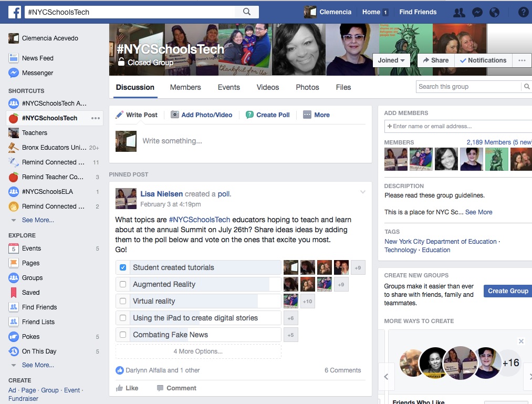Click the search magnifier button in top bar
The height and width of the screenshot is (404, 532).
tap(247, 12)
